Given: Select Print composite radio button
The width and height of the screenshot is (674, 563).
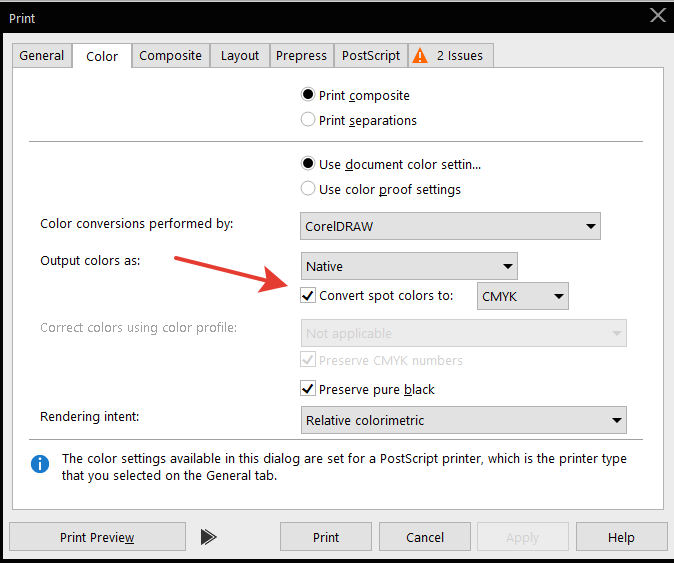Looking at the screenshot, I should (x=308, y=95).
